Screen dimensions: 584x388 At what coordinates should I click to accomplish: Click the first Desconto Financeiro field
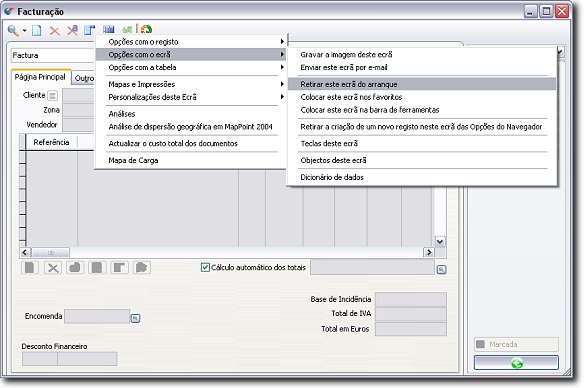[x=40, y=359]
